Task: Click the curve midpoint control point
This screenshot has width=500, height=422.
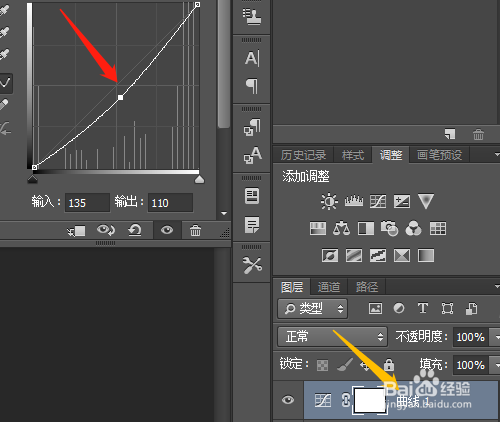Action: tap(120, 97)
